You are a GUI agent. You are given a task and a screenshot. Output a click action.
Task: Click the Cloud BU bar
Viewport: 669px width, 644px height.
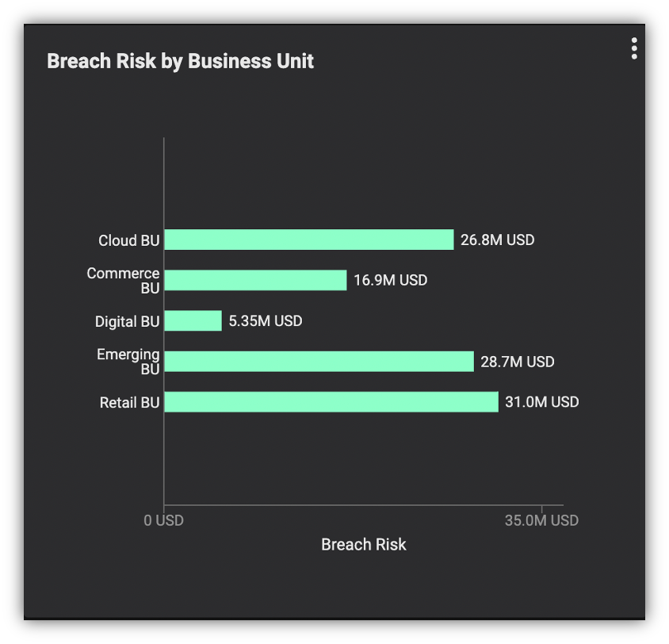[309, 240]
